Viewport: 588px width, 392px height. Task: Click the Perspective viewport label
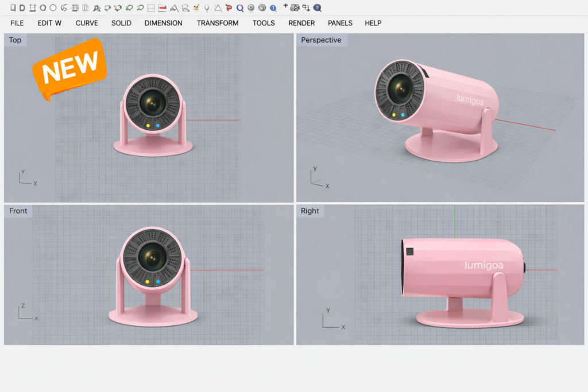321,40
